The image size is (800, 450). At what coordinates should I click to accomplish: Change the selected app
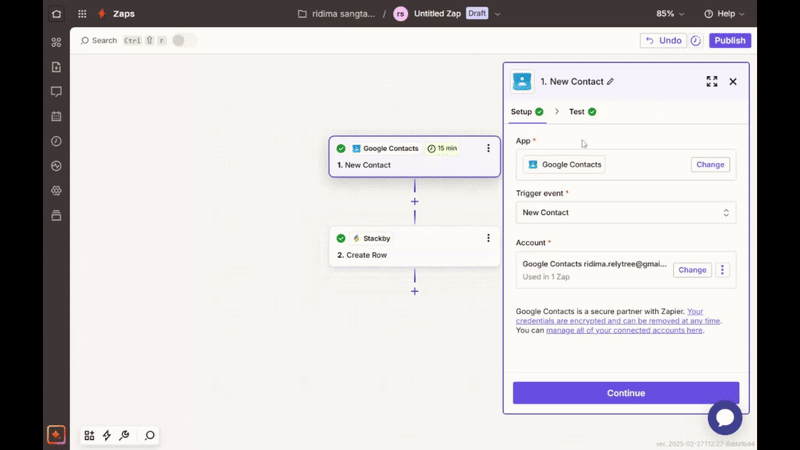tap(710, 164)
